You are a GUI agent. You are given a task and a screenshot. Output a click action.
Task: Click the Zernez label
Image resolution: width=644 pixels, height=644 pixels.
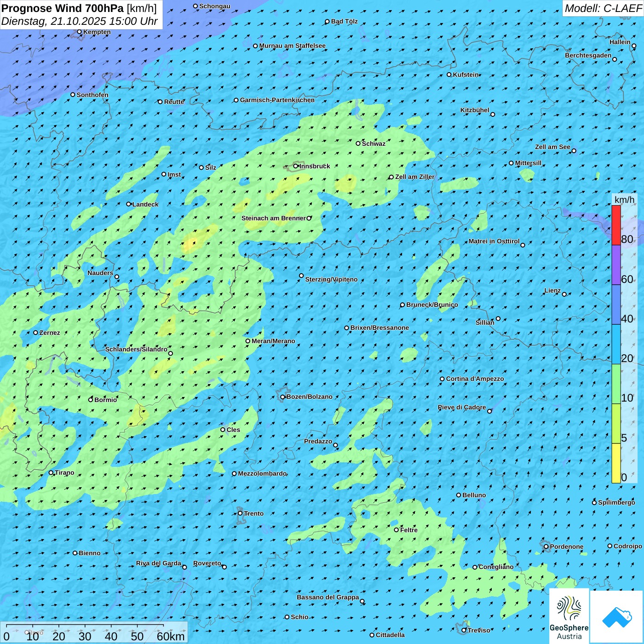point(50,333)
